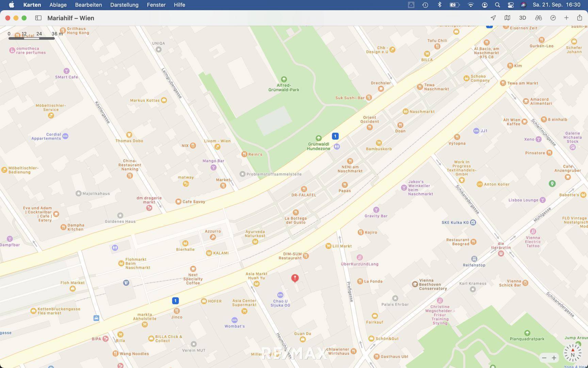Select the Chao U Sljuka OG marker

280,295
